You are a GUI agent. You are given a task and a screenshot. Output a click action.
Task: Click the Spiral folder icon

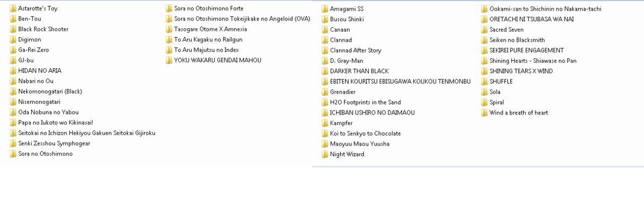point(485,102)
